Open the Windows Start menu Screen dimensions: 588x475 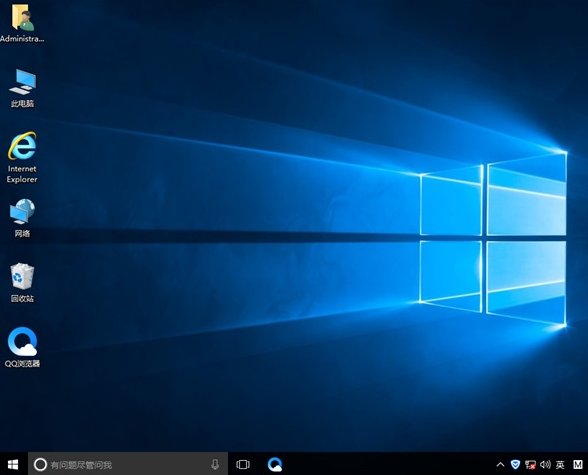point(13,465)
